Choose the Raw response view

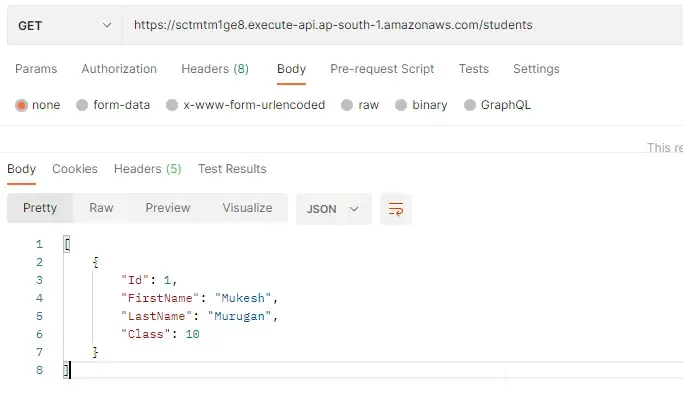coord(101,208)
